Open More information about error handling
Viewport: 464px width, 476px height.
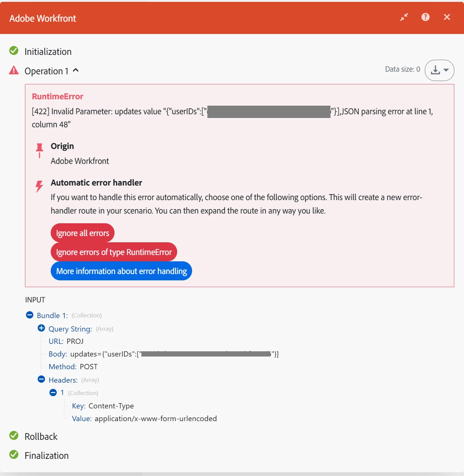pyautogui.click(x=121, y=271)
